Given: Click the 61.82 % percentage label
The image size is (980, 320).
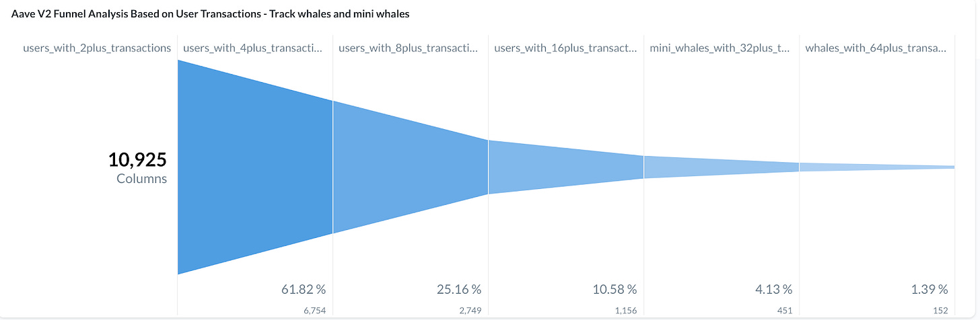Looking at the screenshot, I should pos(304,290).
